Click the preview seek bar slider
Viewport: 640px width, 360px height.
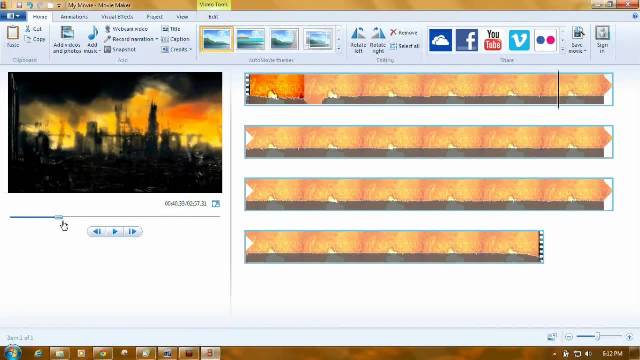coord(59,217)
